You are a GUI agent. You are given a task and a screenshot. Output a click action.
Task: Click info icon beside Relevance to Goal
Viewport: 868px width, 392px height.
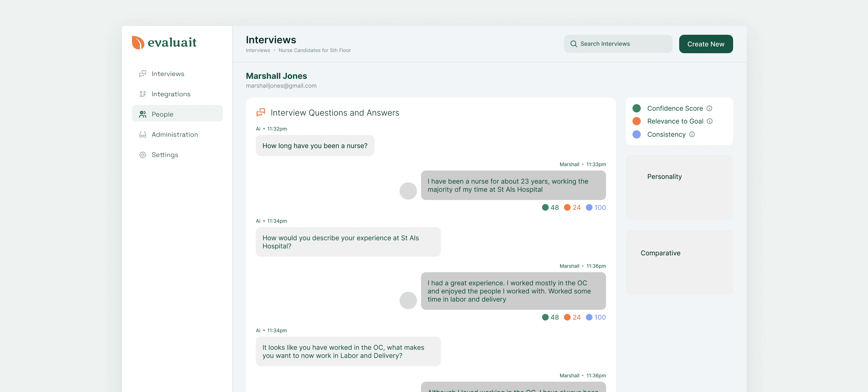(709, 121)
